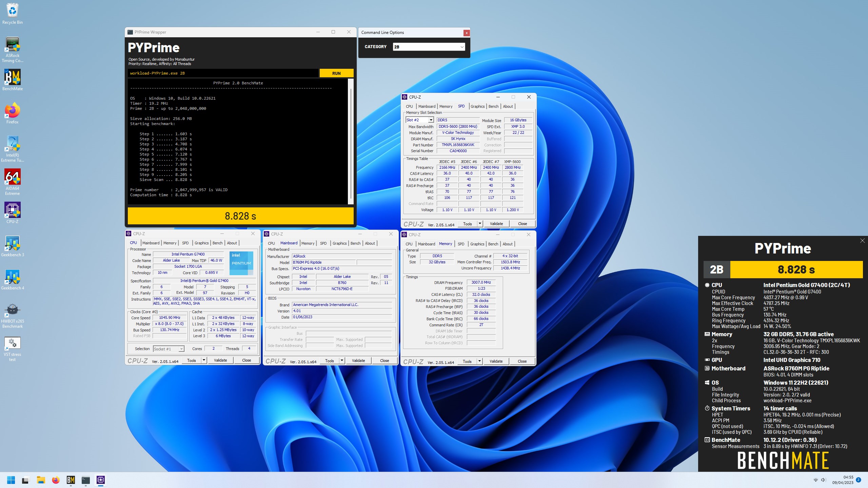Click the XMP-5600 frequency 2800 MHz cell
Image resolution: width=868 pixels, height=488 pixels.
[x=513, y=167]
